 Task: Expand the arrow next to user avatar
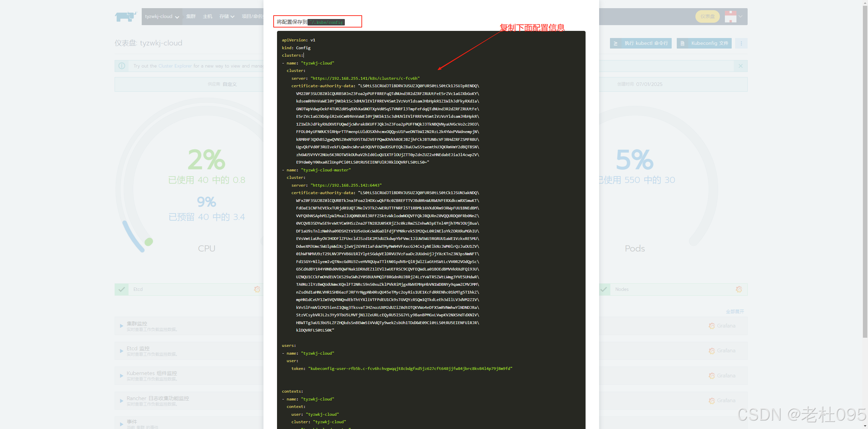click(x=741, y=17)
